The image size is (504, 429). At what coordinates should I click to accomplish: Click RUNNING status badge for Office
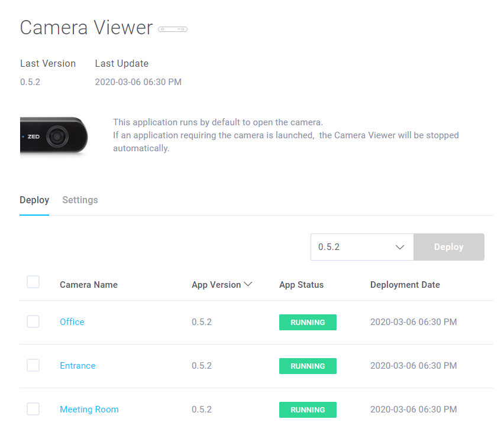pos(308,322)
